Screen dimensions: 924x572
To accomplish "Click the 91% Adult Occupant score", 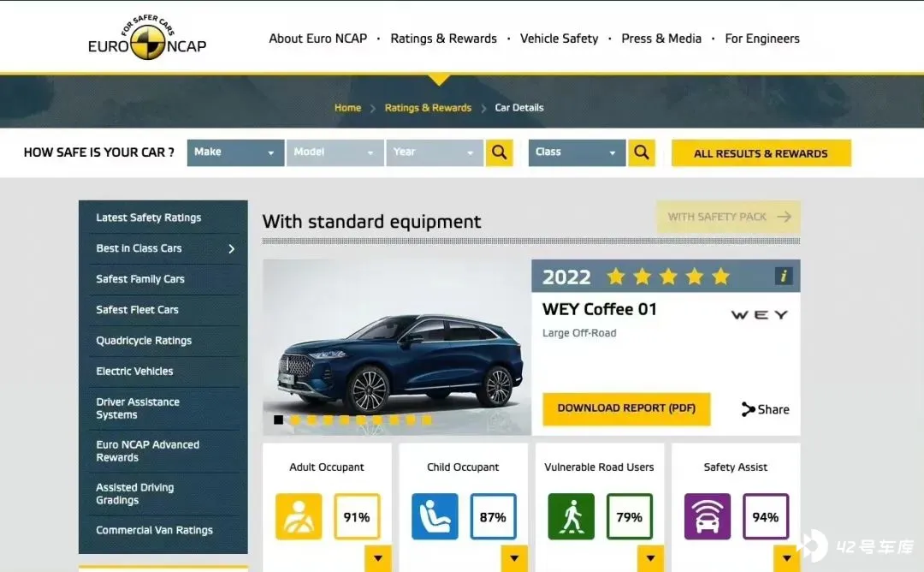I will tap(357, 516).
